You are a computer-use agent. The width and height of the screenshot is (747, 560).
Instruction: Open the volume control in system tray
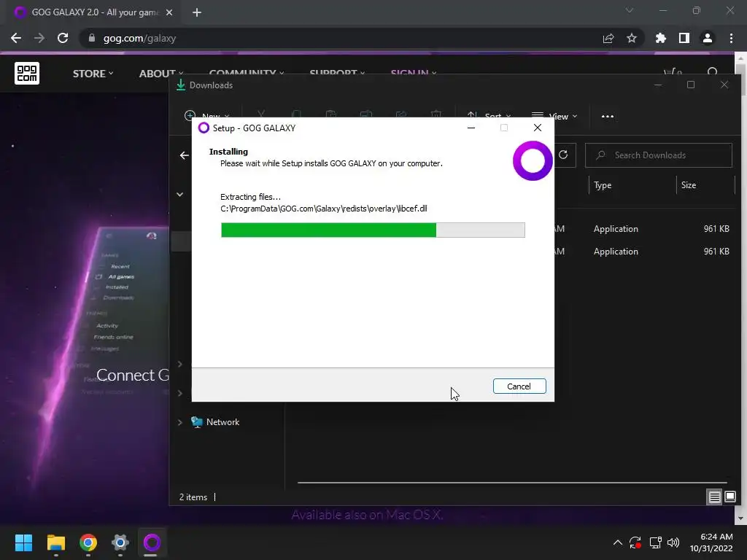673,542
